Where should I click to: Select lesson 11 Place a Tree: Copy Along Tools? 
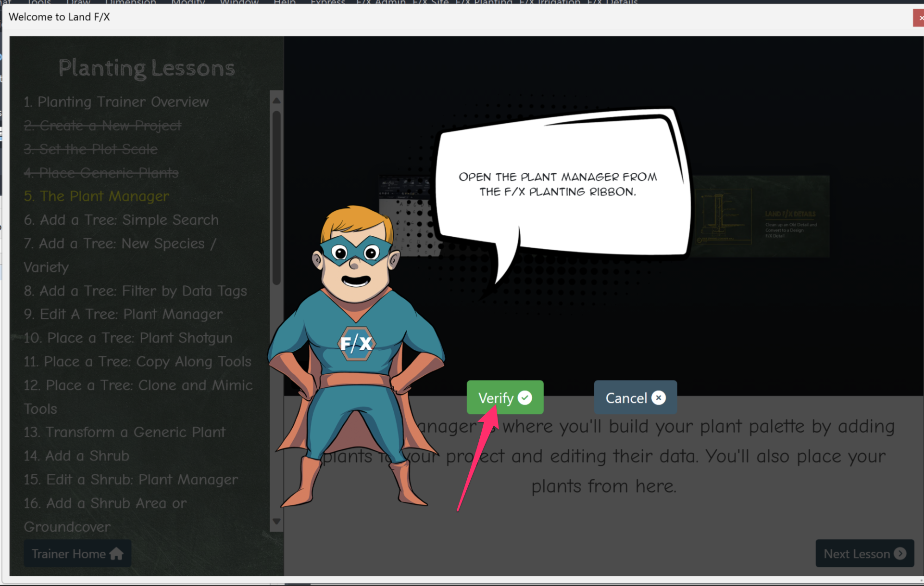point(137,361)
